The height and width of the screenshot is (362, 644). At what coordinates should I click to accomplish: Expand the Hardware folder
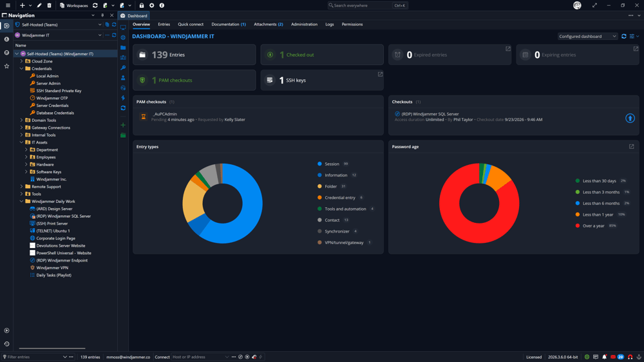point(26,164)
